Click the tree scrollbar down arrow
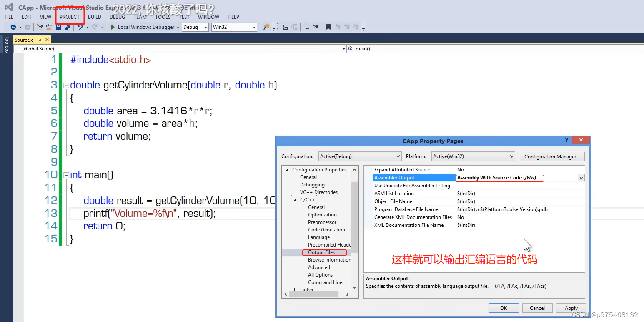This screenshot has width=644, height=322. pos(355,287)
